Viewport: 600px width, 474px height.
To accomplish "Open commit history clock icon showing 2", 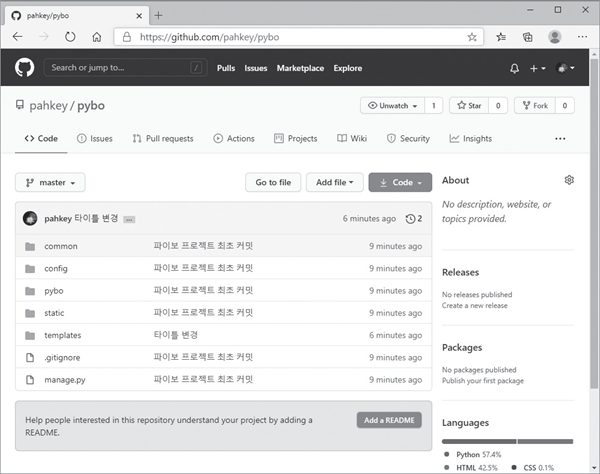I will coord(414,218).
